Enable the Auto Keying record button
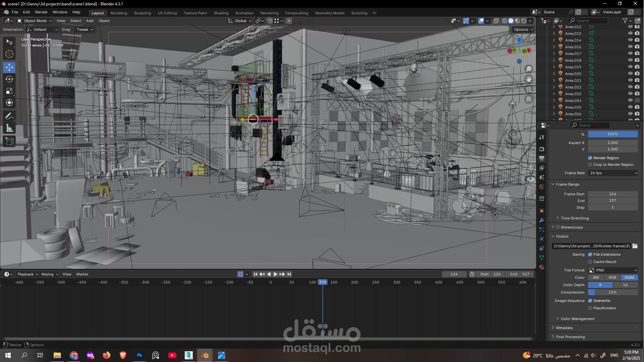The height and width of the screenshot is (362, 644). [240, 274]
